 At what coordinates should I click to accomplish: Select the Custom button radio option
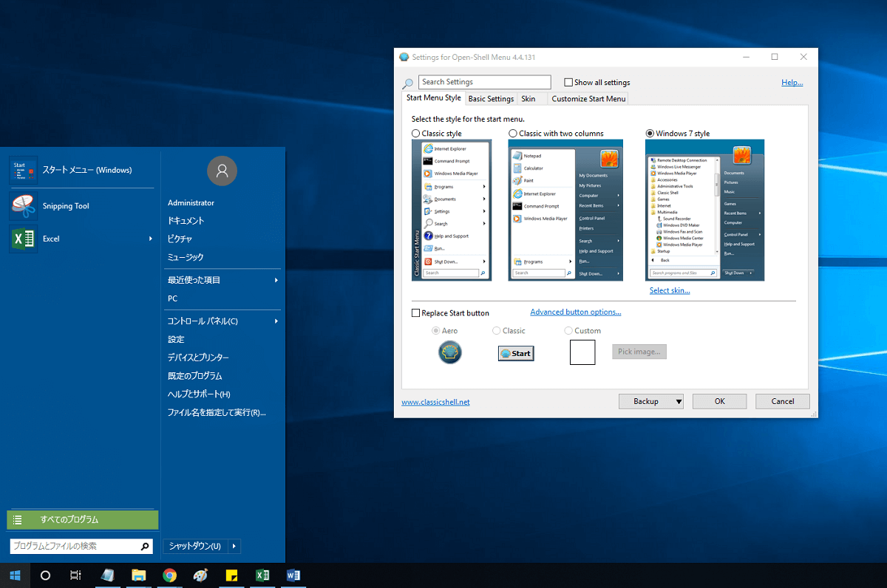568,331
